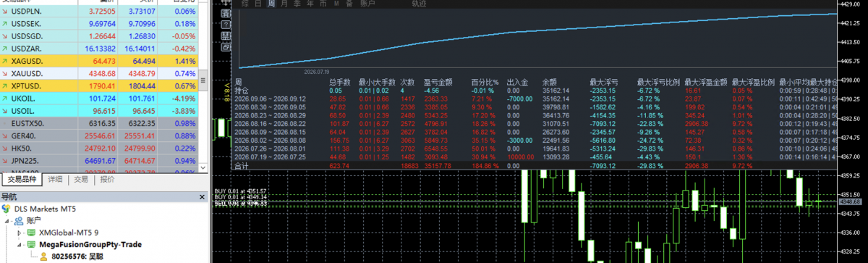Click the GER40 ask price 25551.41
This screenshot has width=868, height=263.
pos(139,135)
